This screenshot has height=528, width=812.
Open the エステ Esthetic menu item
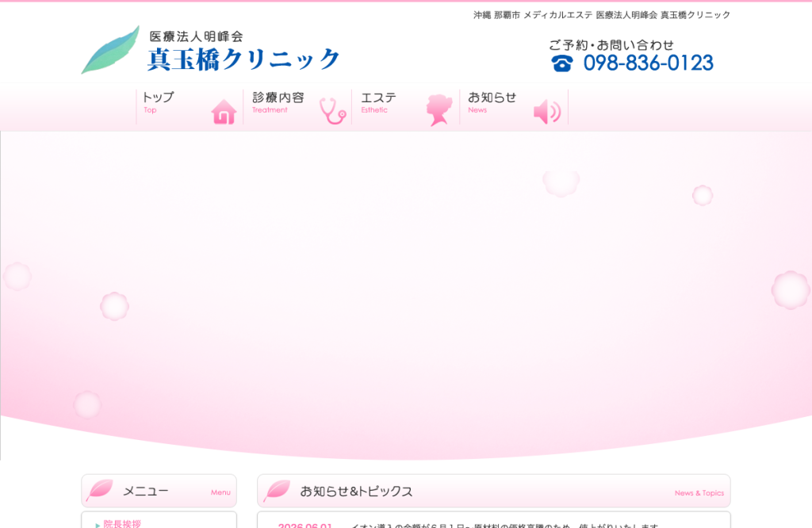coord(405,107)
